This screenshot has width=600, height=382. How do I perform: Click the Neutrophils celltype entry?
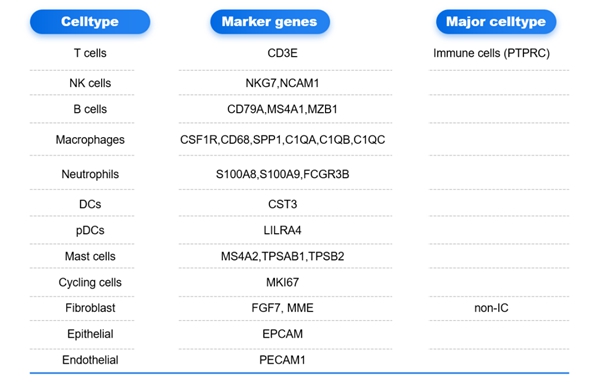click(x=90, y=174)
